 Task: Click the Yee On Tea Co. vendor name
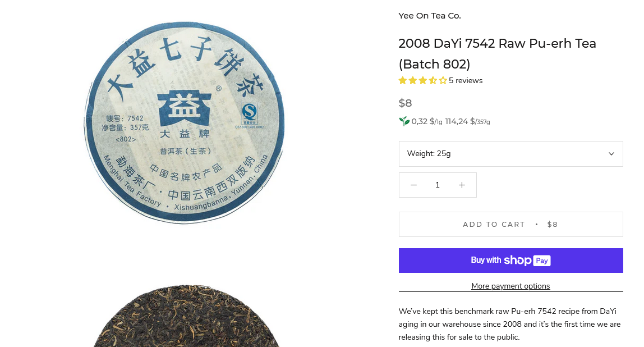coord(430,16)
